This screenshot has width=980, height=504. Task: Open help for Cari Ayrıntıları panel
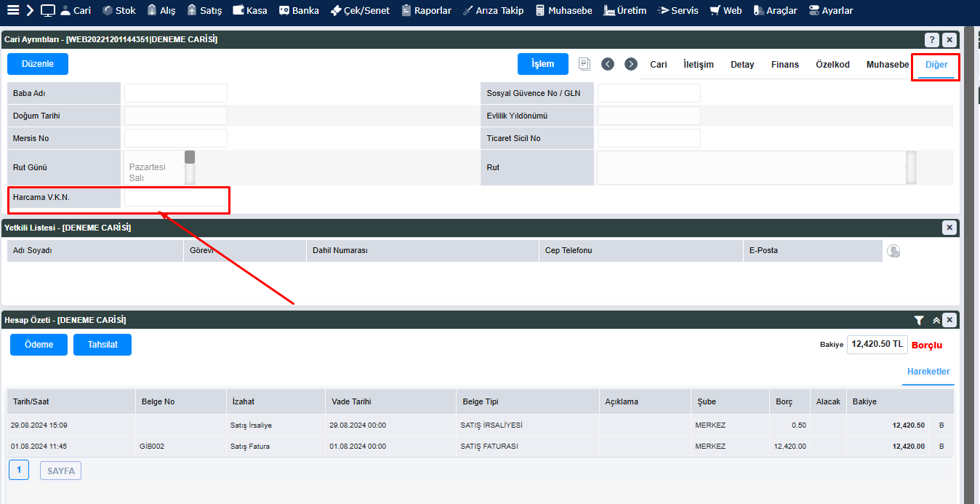pos(931,39)
